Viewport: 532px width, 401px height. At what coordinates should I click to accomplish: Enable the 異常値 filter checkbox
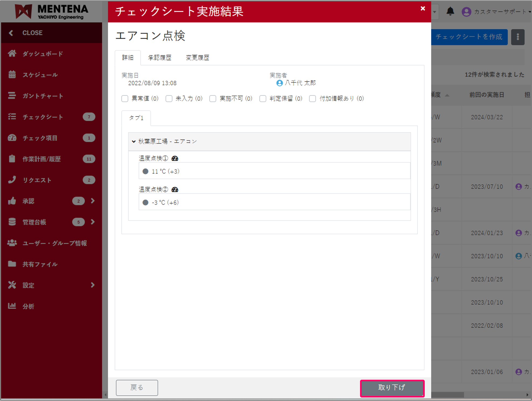point(125,99)
